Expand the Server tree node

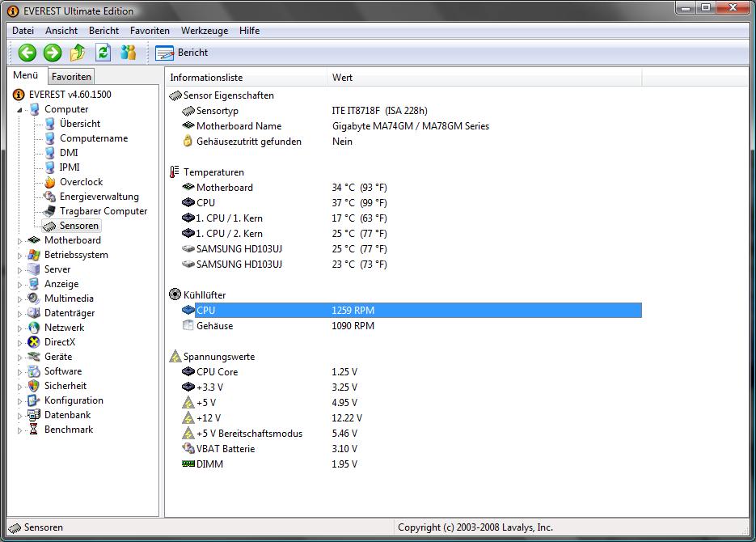19,270
